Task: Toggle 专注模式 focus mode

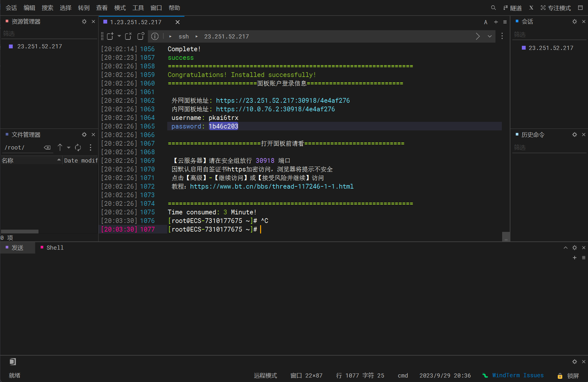Action: [x=556, y=8]
